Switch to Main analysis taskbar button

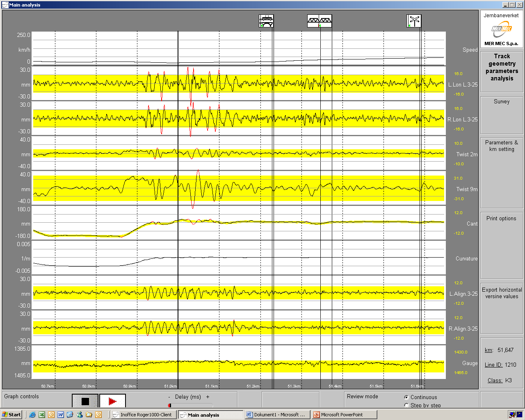(x=211, y=415)
